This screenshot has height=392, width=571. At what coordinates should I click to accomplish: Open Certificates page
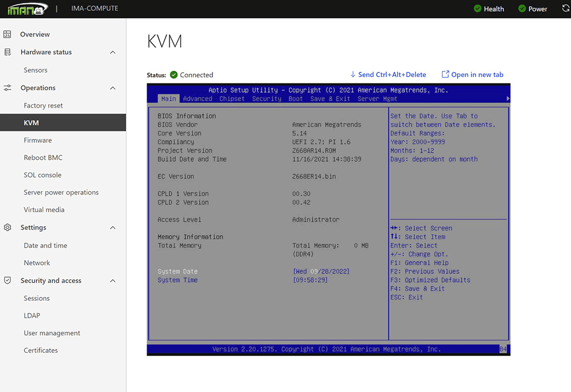click(x=40, y=351)
